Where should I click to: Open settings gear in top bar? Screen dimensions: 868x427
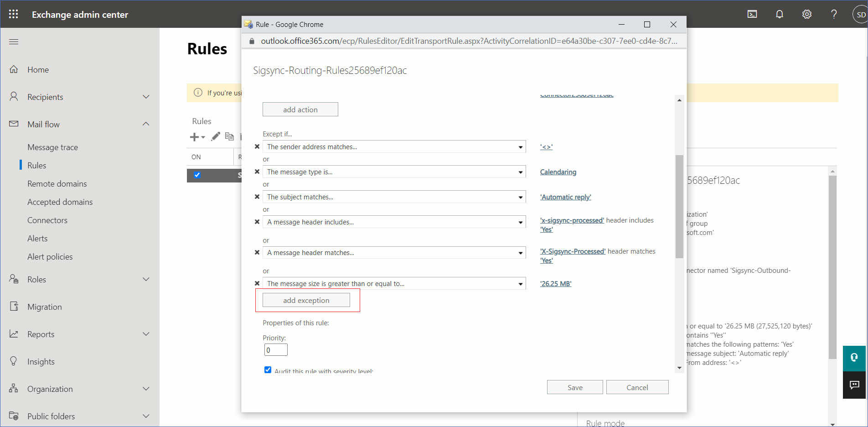click(x=806, y=14)
